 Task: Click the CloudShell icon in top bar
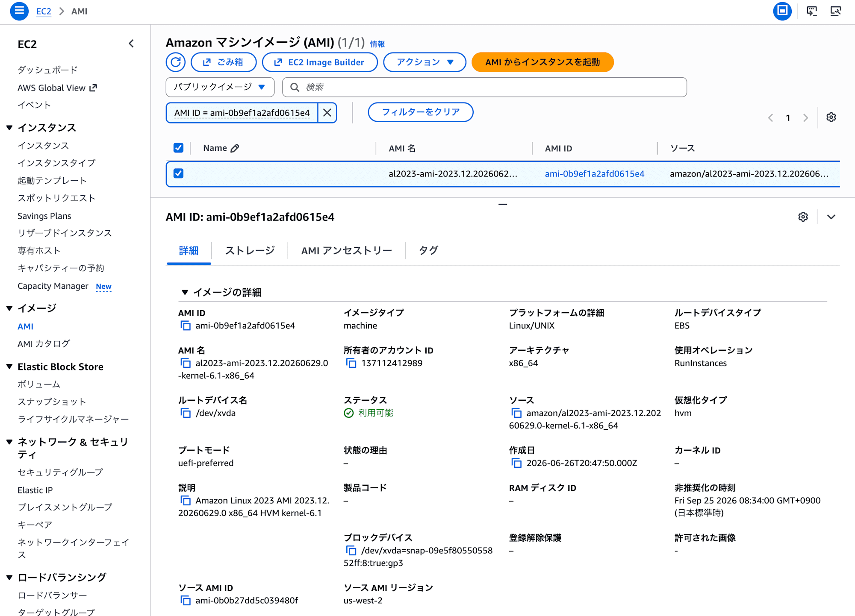(811, 11)
